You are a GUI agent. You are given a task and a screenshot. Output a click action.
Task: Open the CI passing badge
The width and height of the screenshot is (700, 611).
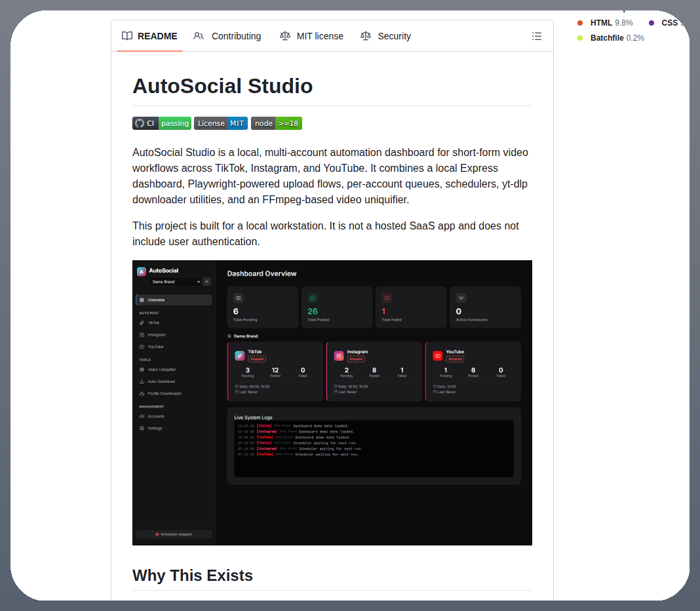162,123
